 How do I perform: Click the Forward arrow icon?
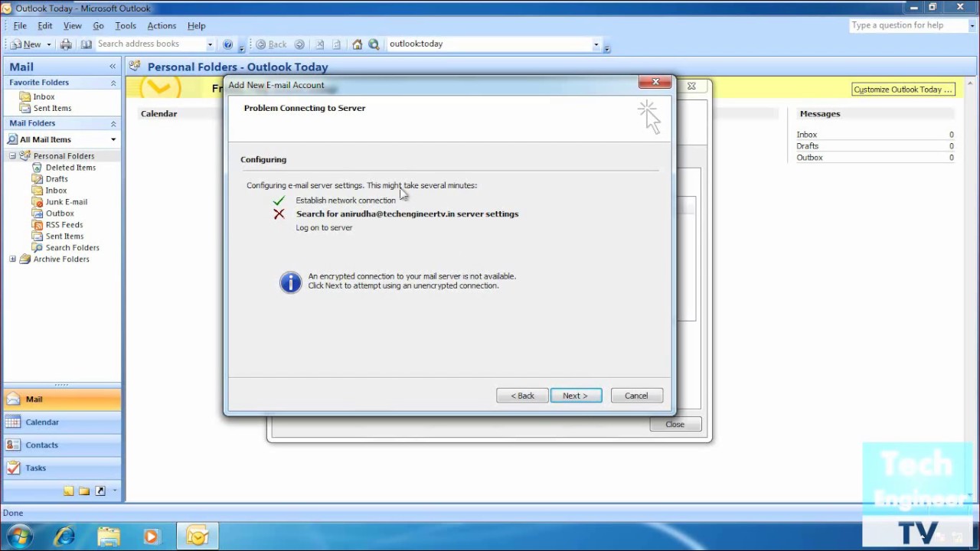[299, 44]
